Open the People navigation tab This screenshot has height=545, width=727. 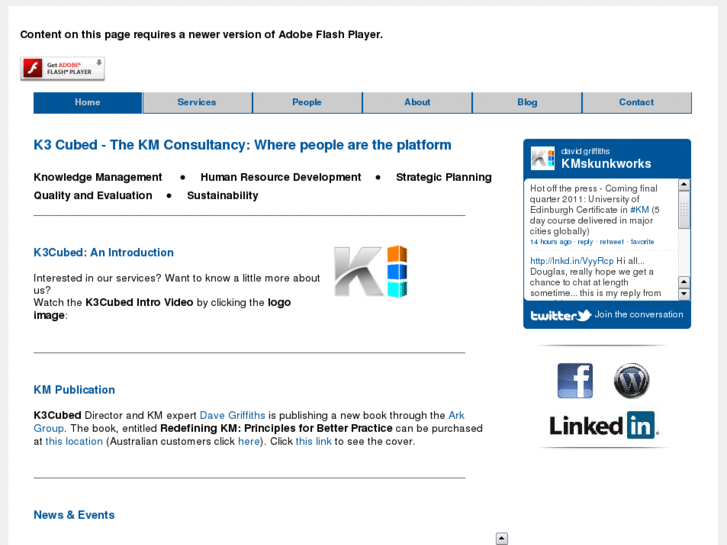click(x=307, y=103)
